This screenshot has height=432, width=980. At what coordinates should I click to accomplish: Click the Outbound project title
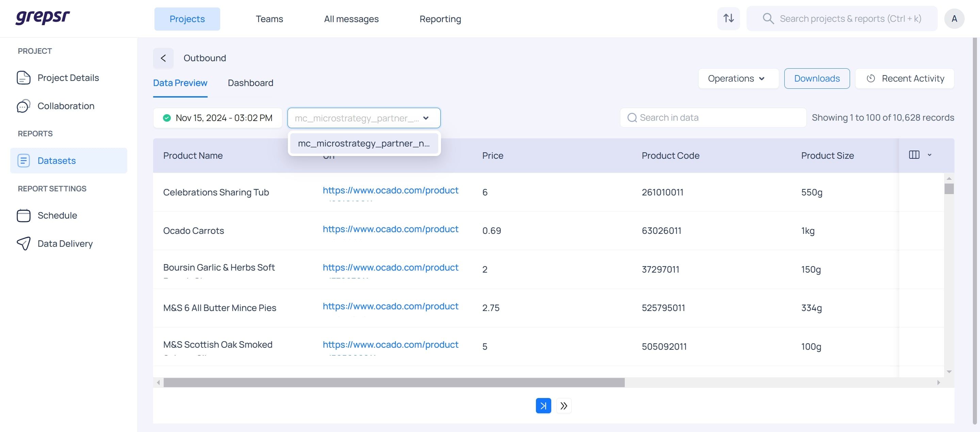pos(205,58)
